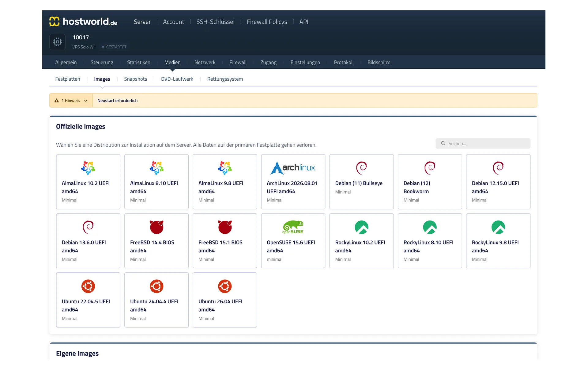588x368 pixels.
Task: Click the Offizielle Images heading
Action: [81, 126]
